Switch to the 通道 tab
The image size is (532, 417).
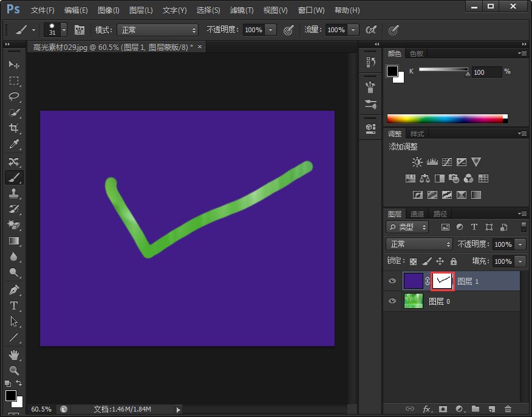click(x=417, y=214)
